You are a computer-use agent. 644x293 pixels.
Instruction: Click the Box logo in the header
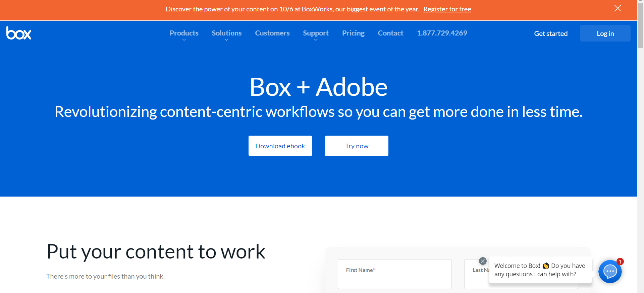point(19,33)
